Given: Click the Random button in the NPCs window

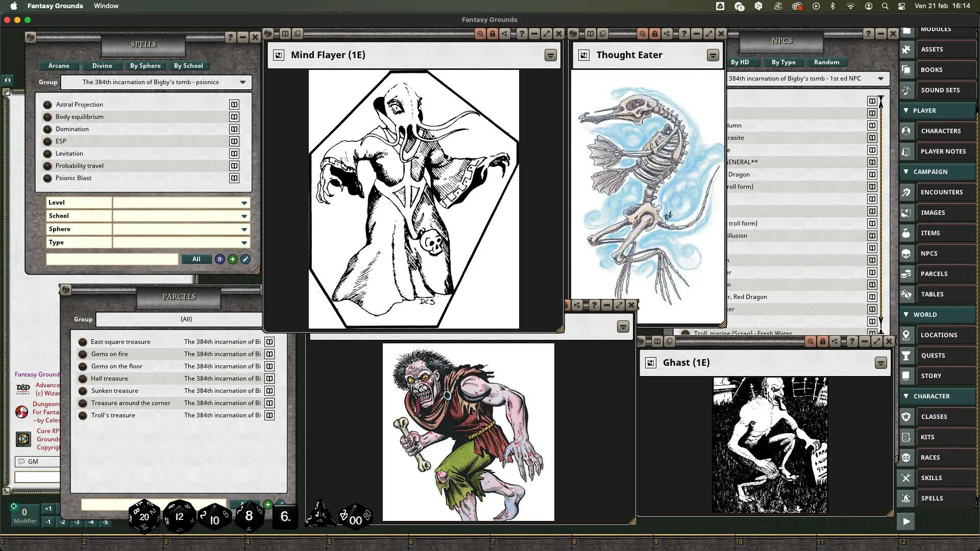Looking at the screenshot, I should 826,62.
